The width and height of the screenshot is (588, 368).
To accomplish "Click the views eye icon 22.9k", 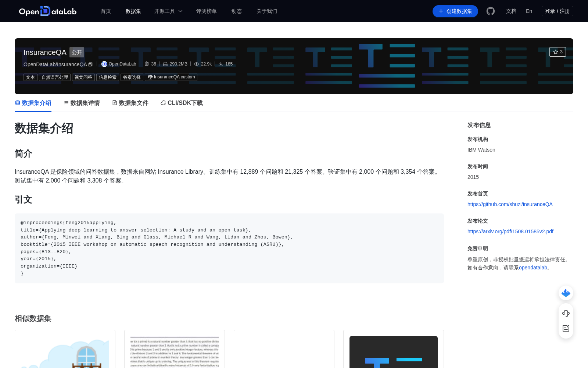I will point(197,64).
